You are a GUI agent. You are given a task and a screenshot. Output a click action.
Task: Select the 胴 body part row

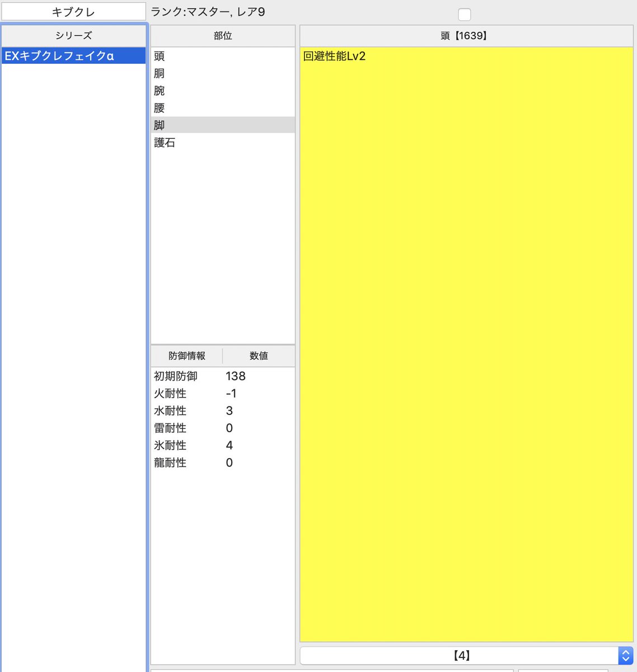click(223, 73)
